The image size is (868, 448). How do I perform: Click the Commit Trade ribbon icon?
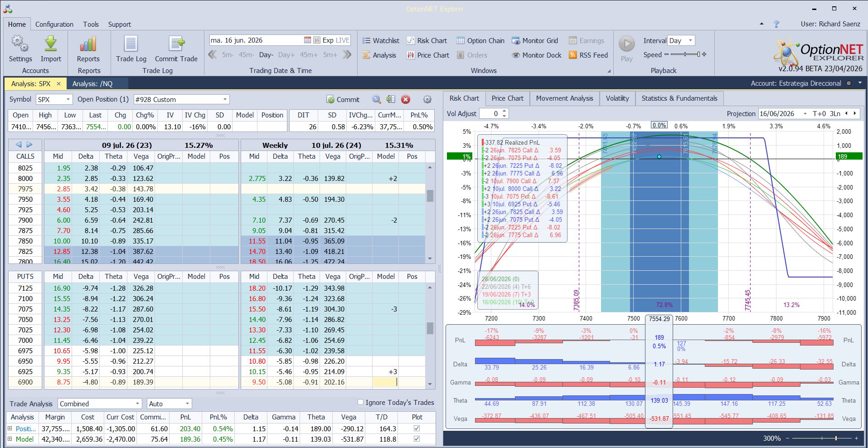coord(176,44)
